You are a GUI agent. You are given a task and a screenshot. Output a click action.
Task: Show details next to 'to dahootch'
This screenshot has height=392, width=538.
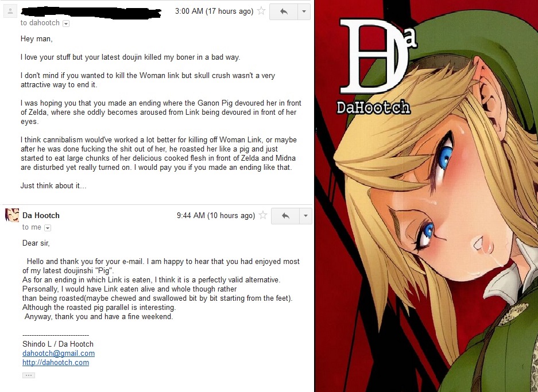pos(66,24)
